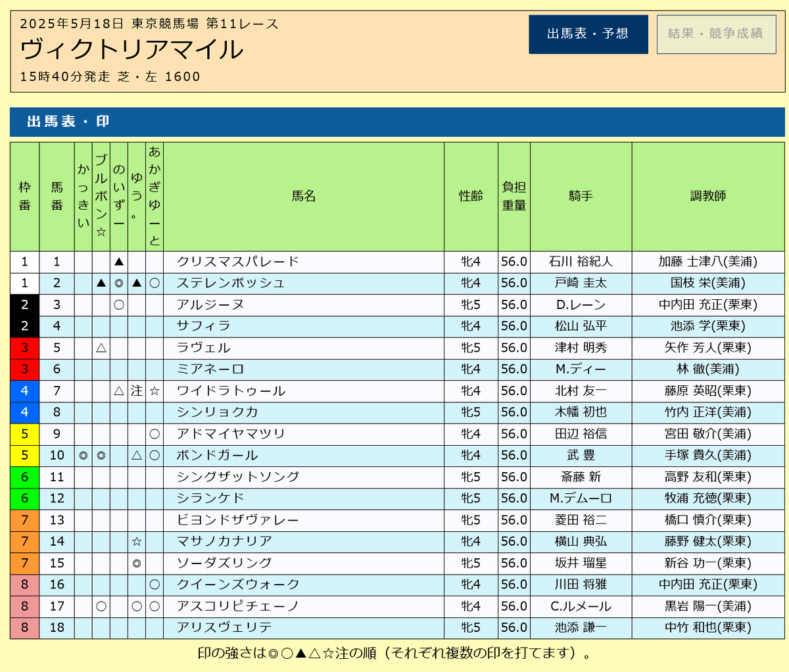Click trainer 加藤 士津八(美浦)

tap(708, 262)
